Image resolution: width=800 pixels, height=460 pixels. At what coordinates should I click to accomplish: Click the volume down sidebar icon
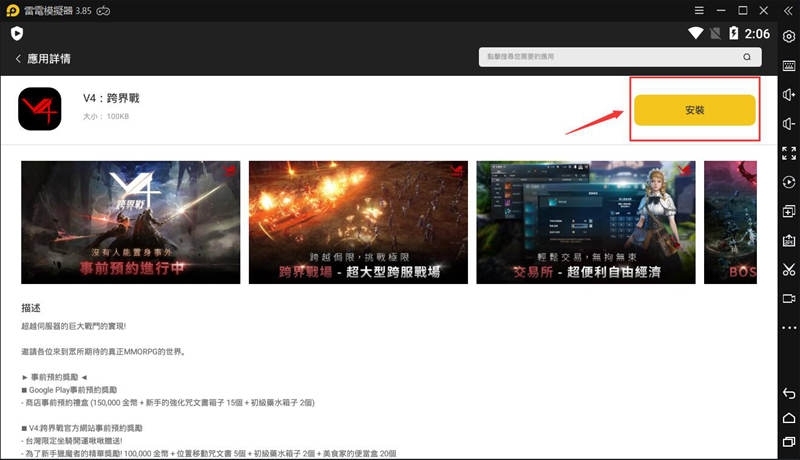(789, 123)
